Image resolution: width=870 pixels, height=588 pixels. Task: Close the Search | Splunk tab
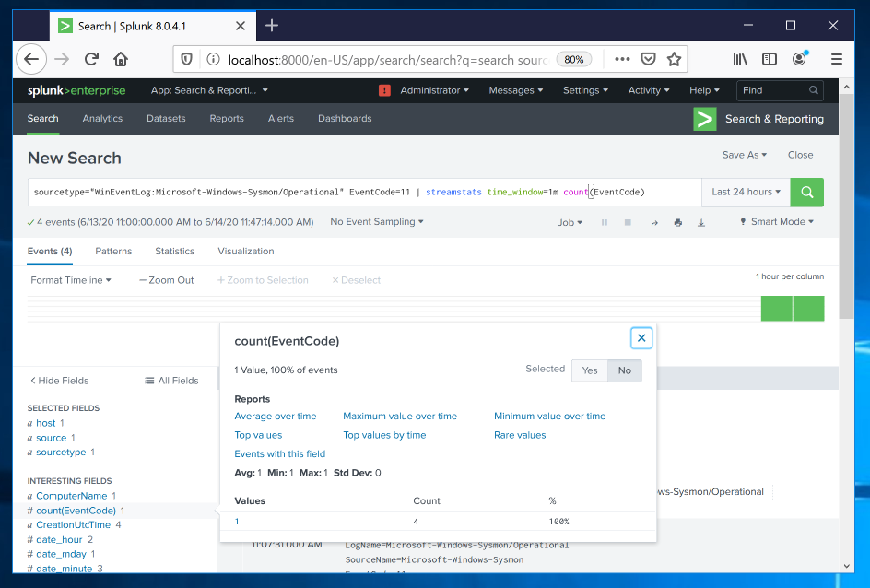(241, 26)
